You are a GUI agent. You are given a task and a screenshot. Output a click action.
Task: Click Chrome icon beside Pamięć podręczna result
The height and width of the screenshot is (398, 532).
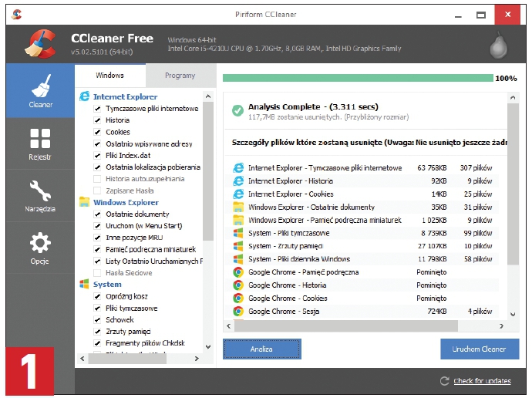click(x=238, y=272)
